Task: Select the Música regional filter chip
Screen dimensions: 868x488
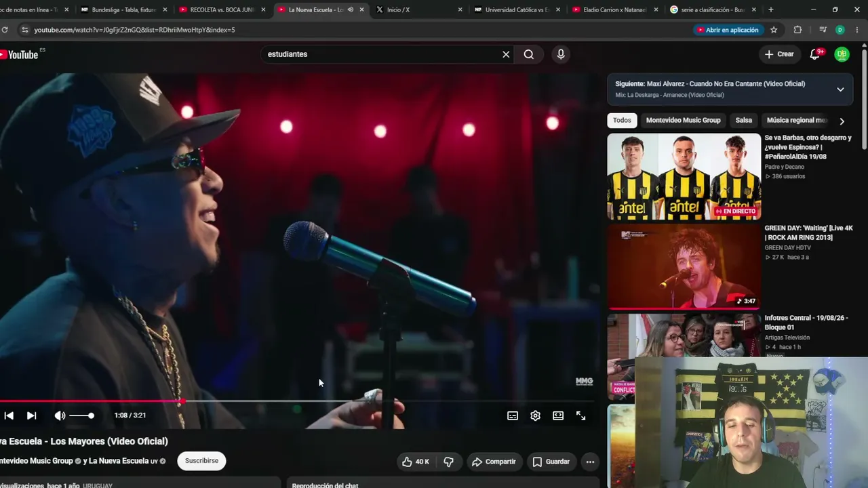Action: [x=797, y=121]
